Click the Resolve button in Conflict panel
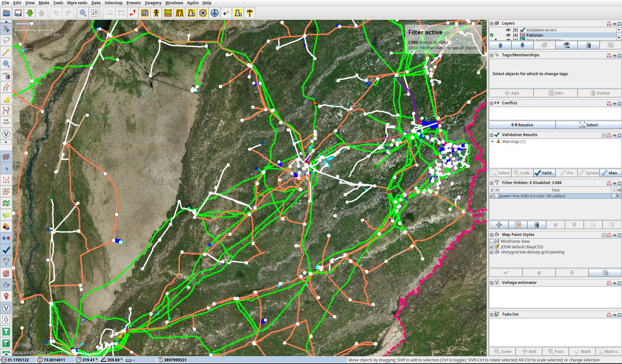622x364 pixels. coord(522,125)
